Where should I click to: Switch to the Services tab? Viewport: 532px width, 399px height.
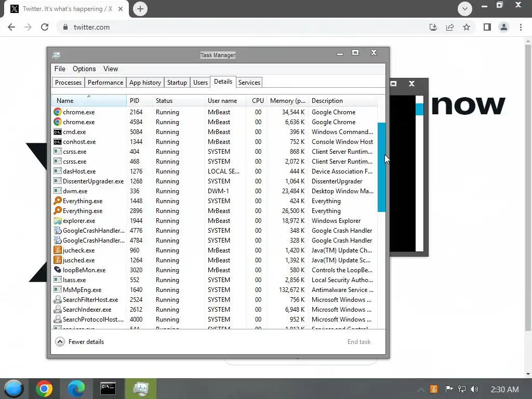click(249, 83)
